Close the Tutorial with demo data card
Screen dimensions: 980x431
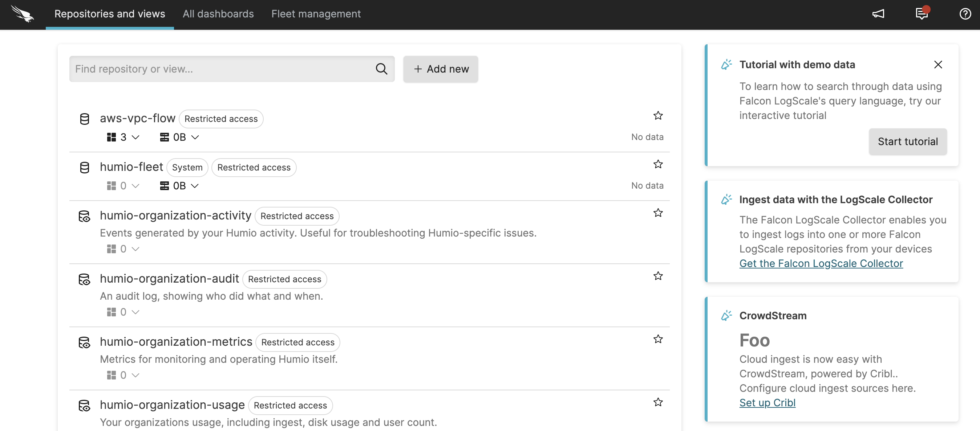(x=938, y=65)
